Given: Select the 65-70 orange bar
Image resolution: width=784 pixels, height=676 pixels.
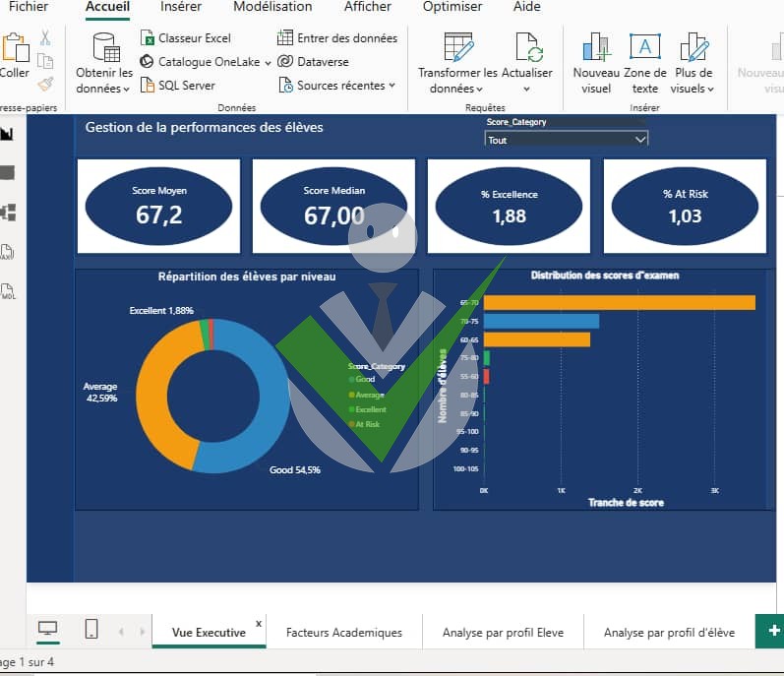Looking at the screenshot, I should tap(620, 302).
